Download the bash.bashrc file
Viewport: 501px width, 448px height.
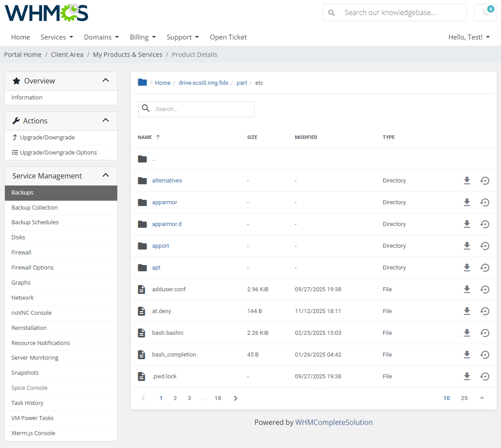(x=467, y=333)
